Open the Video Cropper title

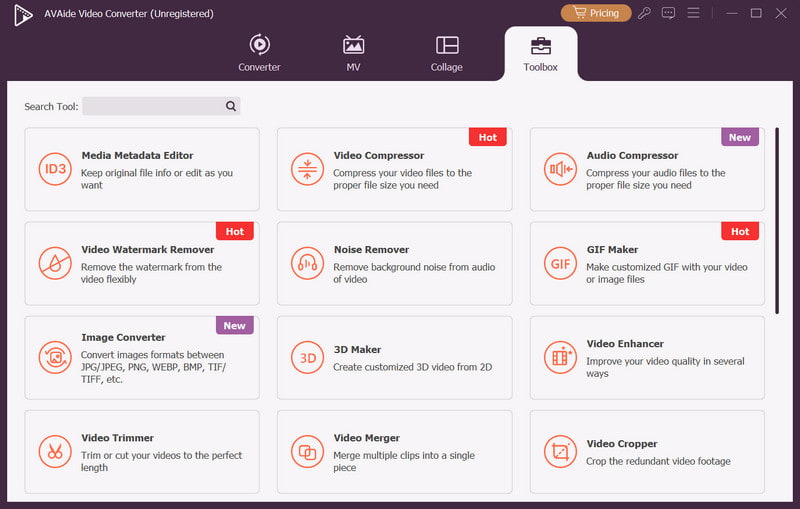pos(622,444)
